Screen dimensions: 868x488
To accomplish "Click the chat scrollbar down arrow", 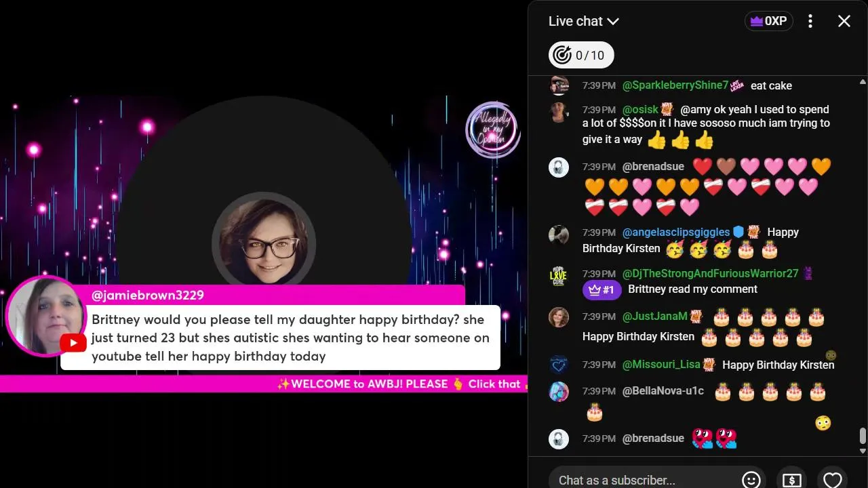I will (x=863, y=451).
